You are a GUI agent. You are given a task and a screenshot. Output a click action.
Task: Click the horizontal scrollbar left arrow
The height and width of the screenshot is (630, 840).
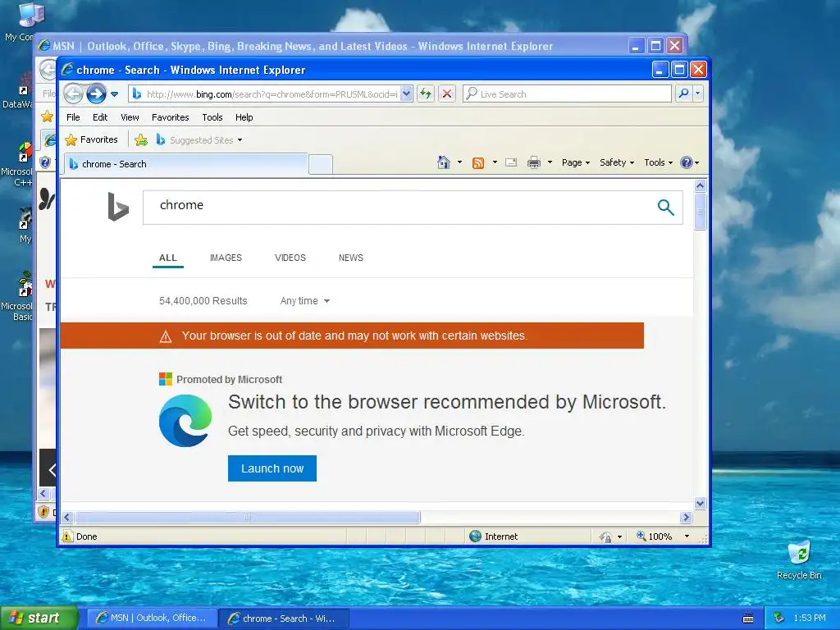point(67,517)
